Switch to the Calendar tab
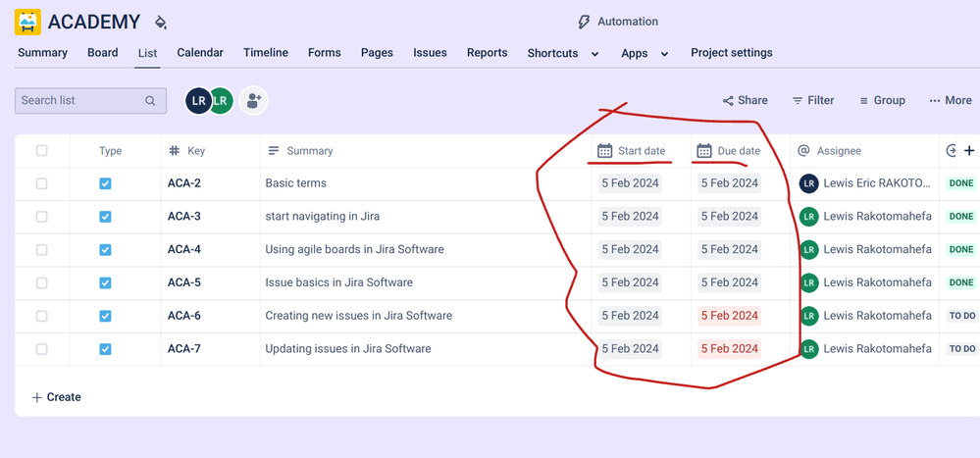The image size is (980, 458). tap(200, 53)
